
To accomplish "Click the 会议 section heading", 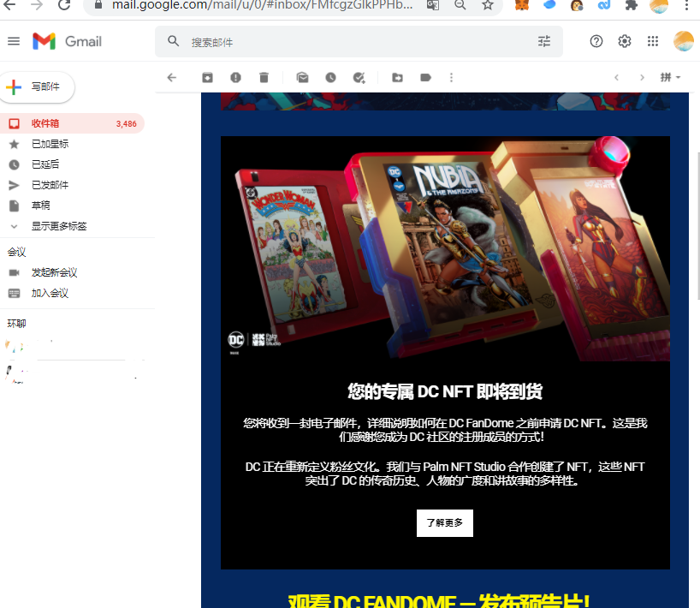I will coord(16,252).
